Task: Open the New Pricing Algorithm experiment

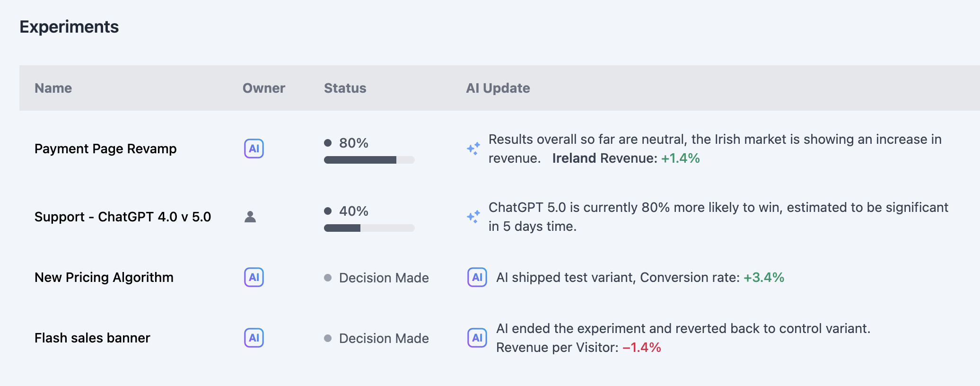Action: pos(104,277)
